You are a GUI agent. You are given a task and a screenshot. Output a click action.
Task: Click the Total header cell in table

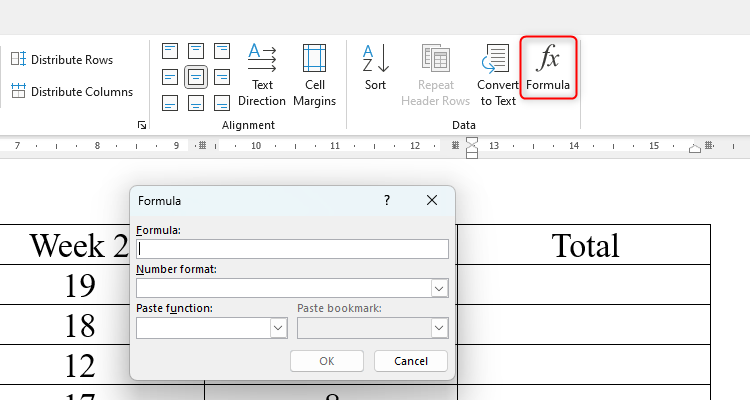(585, 245)
